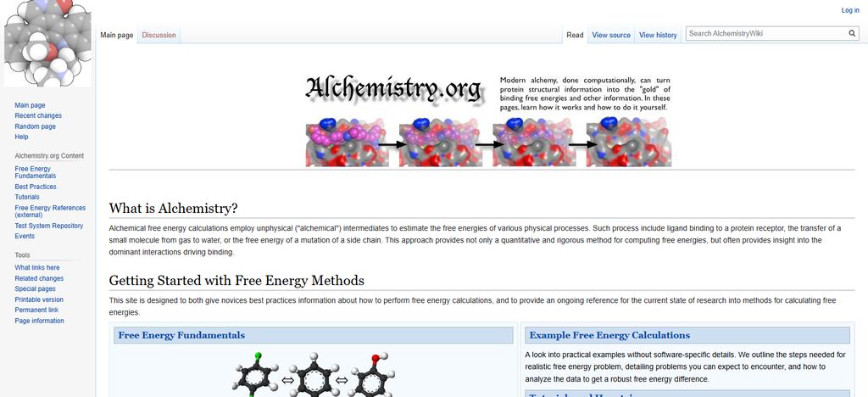Open Special pages link

pos(35,289)
